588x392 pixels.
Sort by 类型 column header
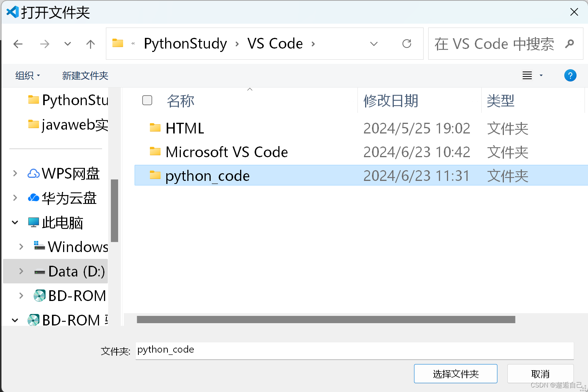click(x=500, y=101)
